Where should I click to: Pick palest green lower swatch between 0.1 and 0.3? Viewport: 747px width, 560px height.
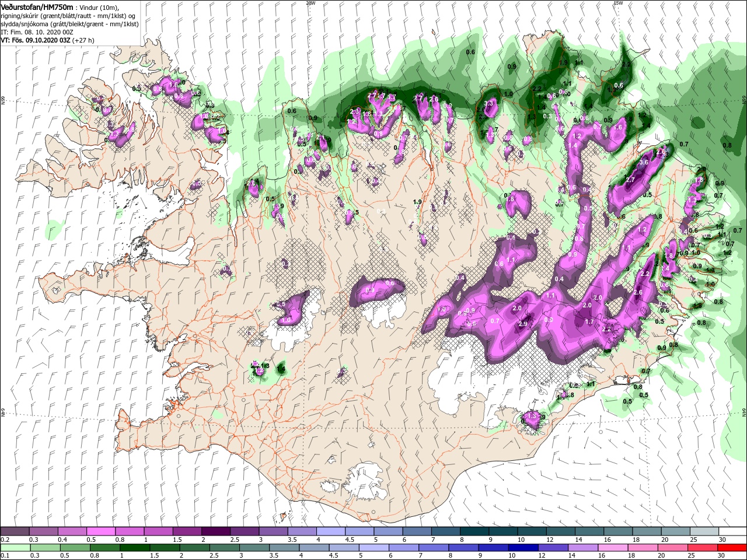point(15,548)
